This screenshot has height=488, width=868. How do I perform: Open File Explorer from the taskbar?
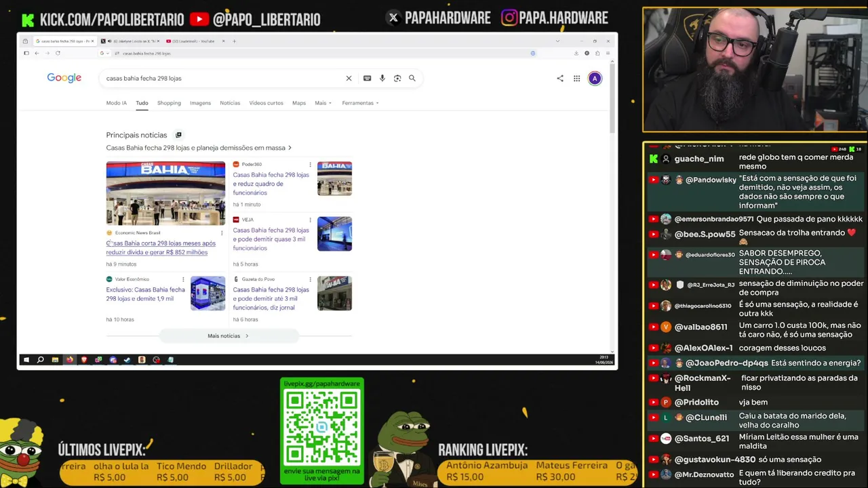point(55,360)
